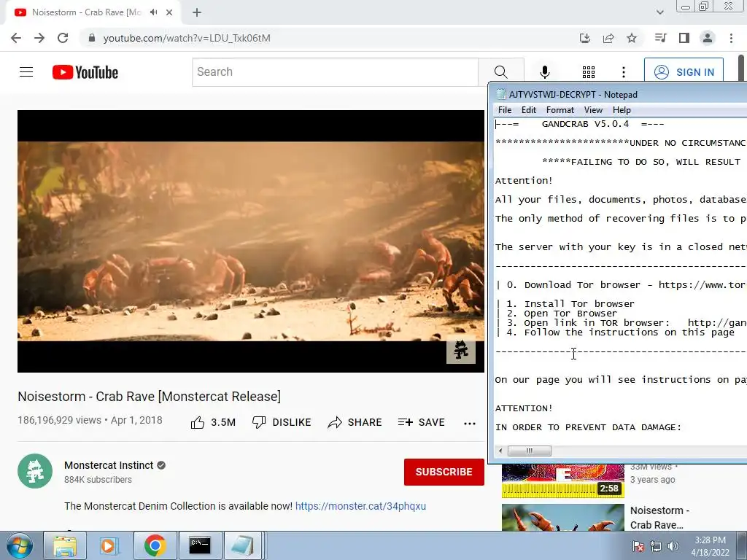Open the suggested Noisestorm - Crab Rave title
This screenshot has width=747, height=560.
tap(659, 518)
